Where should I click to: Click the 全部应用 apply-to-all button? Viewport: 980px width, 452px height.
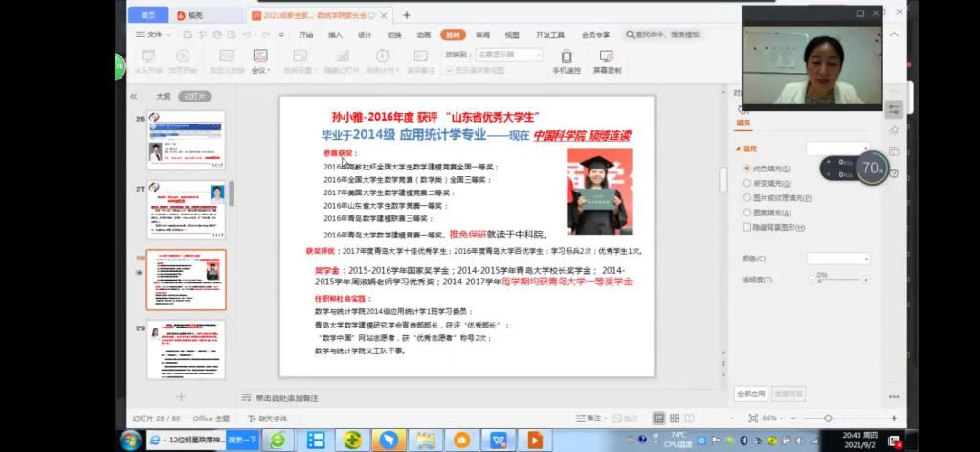point(750,394)
